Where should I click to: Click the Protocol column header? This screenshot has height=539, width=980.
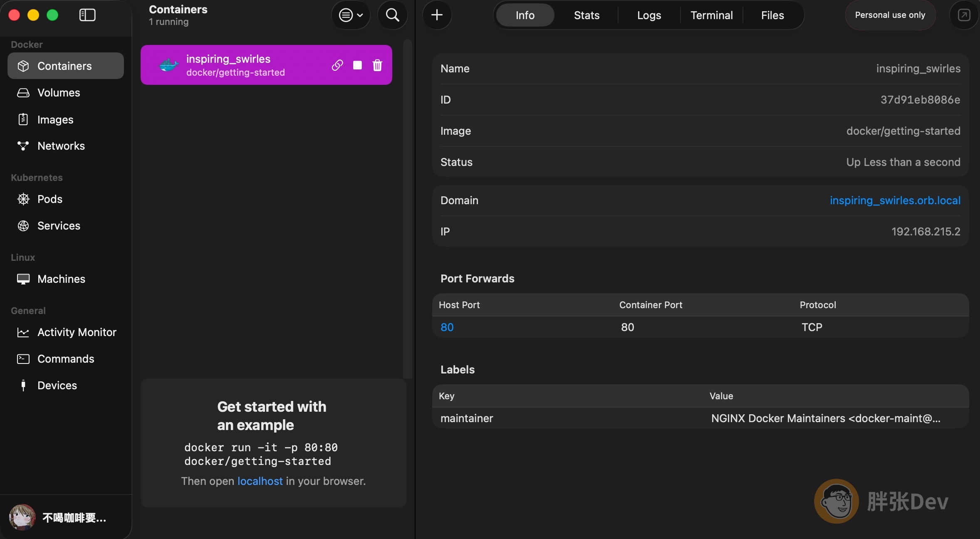(x=818, y=305)
